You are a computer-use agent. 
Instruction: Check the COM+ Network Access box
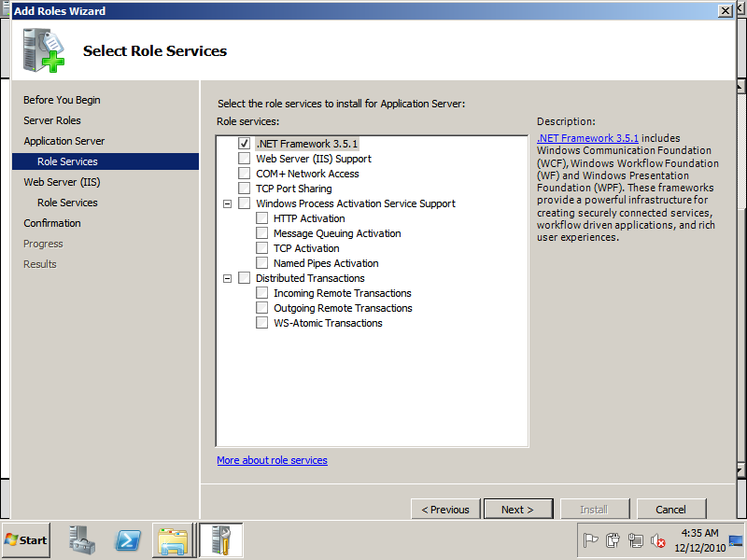pos(244,174)
